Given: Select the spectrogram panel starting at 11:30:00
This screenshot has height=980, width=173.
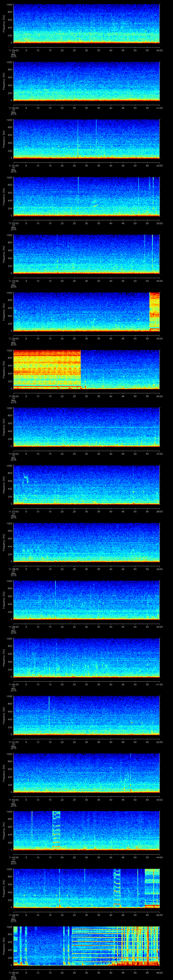Looking at the screenshot, I should [86, 81].
